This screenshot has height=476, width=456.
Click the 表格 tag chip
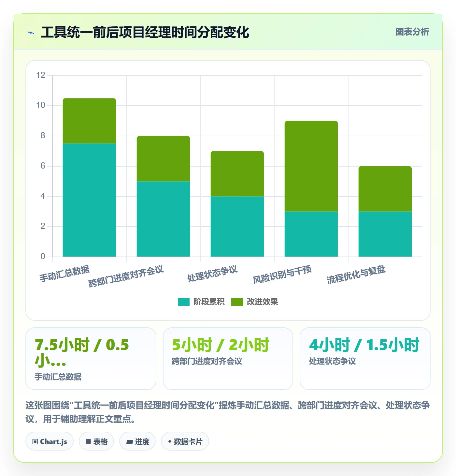point(96,441)
